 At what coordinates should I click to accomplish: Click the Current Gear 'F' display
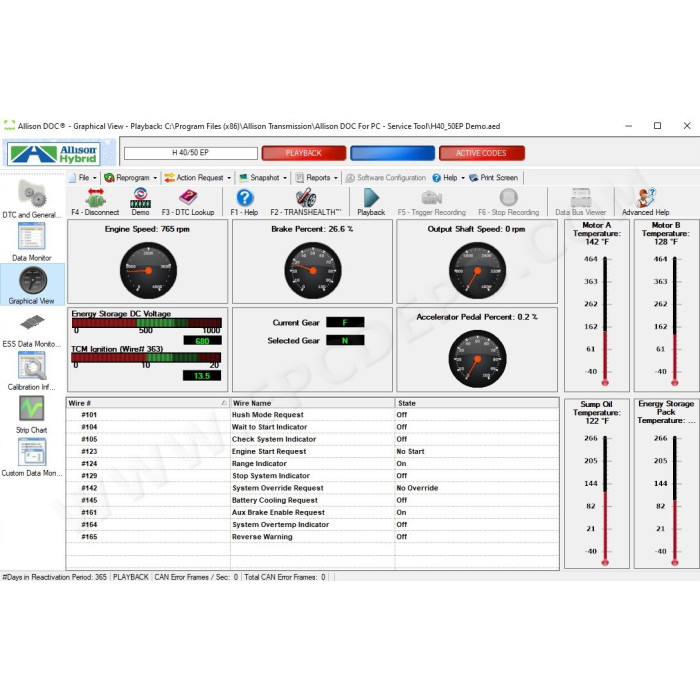coord(345,322)
